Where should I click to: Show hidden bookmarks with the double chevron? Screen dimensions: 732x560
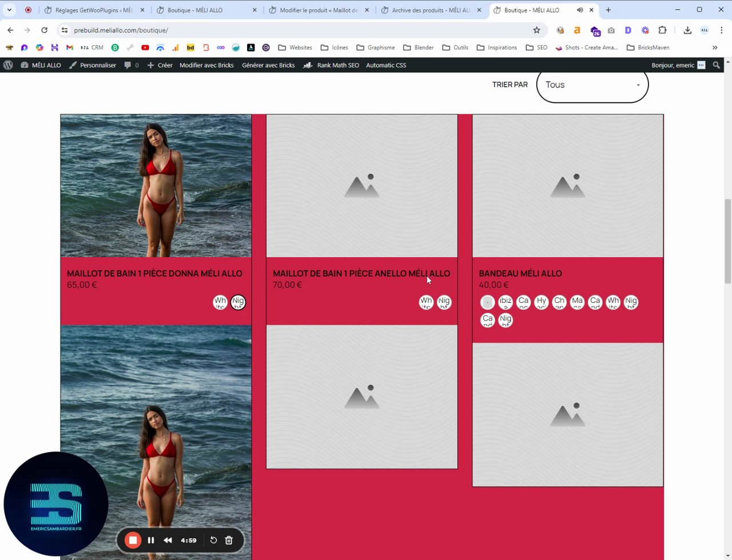[x=715, y=47]
